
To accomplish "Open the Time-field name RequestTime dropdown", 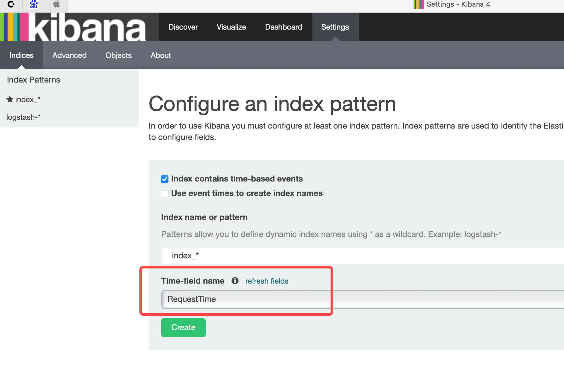I will (362, 299).
